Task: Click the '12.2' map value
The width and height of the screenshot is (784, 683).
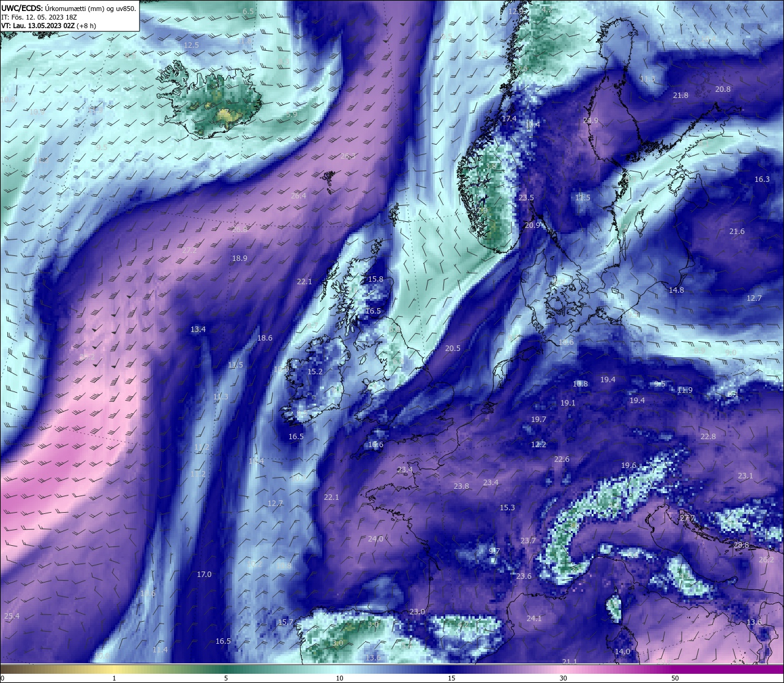Action: (x=538, y=445)
